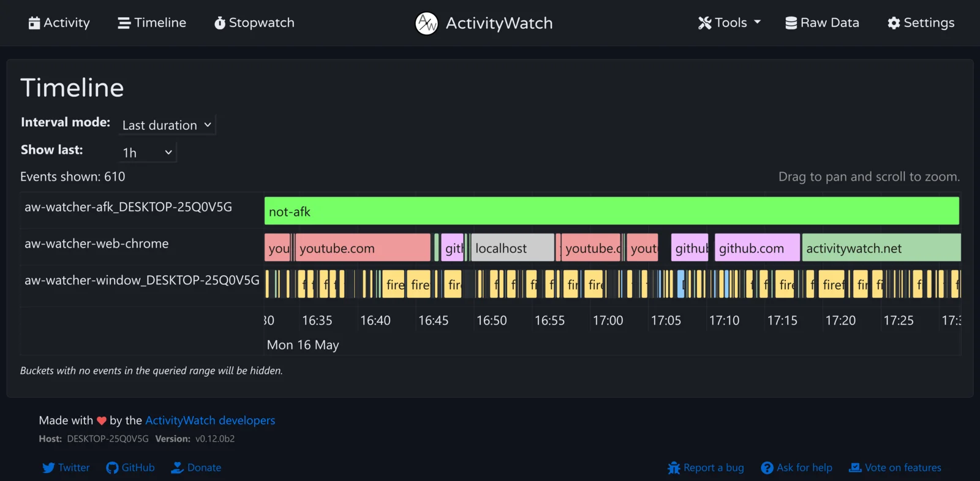This screenshot has width=980, height=481.
Task: Expand the Tools dropdown caret
Action: [757, 23]
